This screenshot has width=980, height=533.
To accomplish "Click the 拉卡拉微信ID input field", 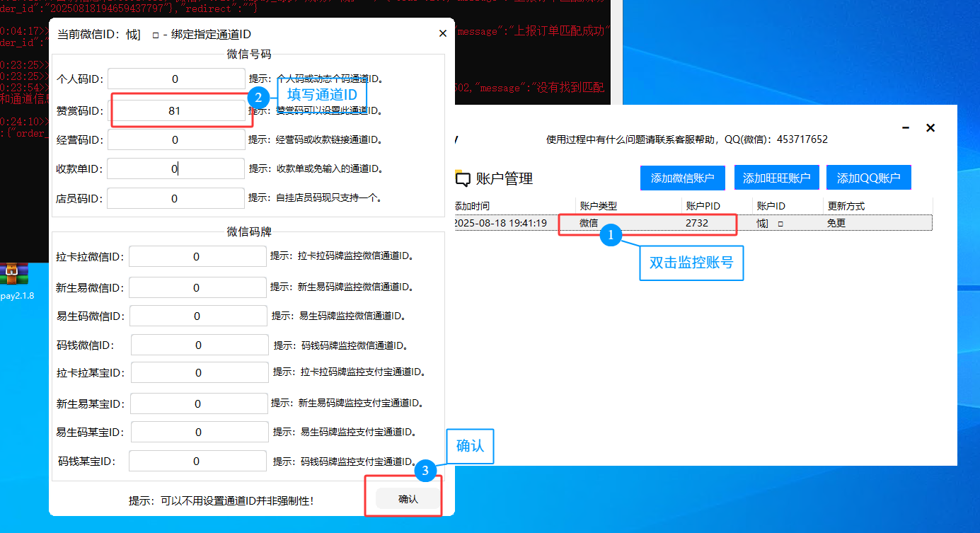I will (x=197, y=257).
